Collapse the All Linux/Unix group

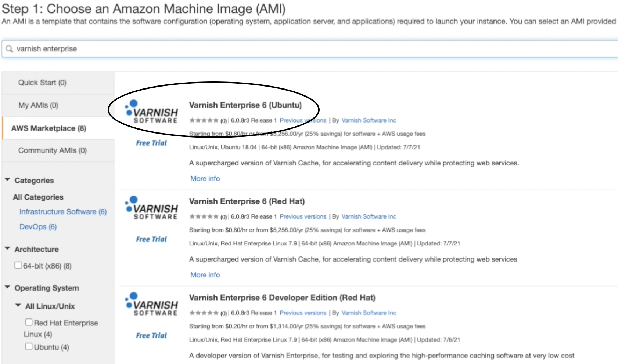pyautogui.click(x=18, y=306)
